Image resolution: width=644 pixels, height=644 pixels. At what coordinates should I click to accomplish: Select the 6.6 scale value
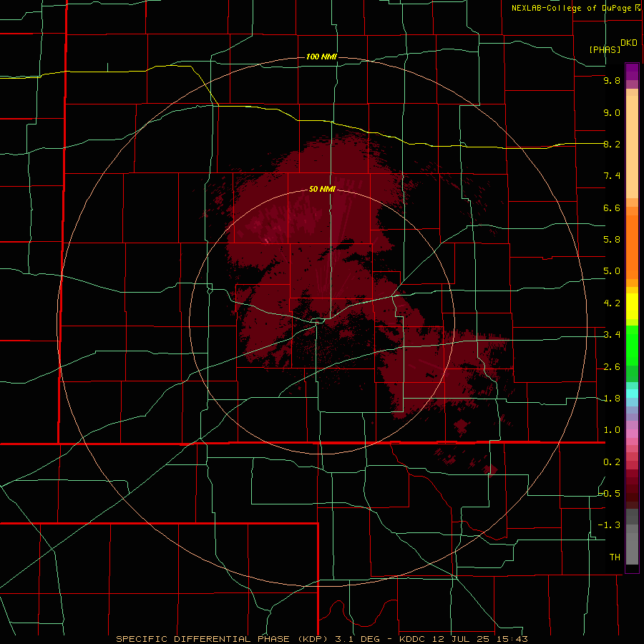tap(612, 208)
